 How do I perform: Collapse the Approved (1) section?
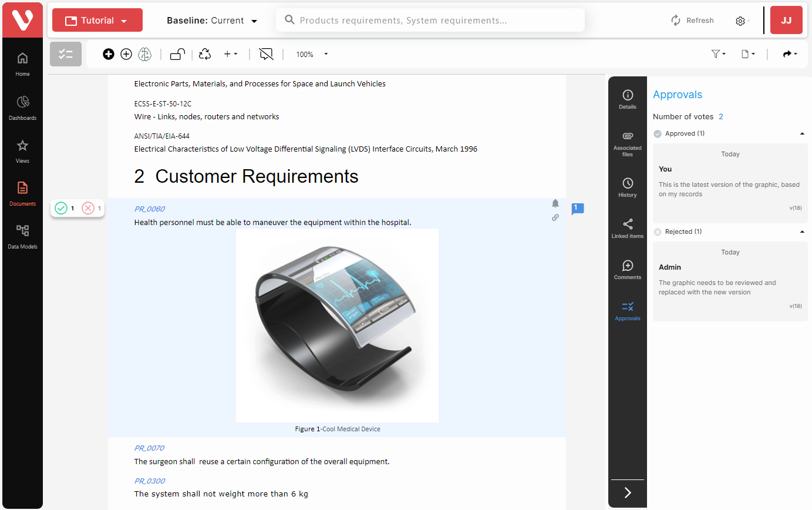pos(802,133)
